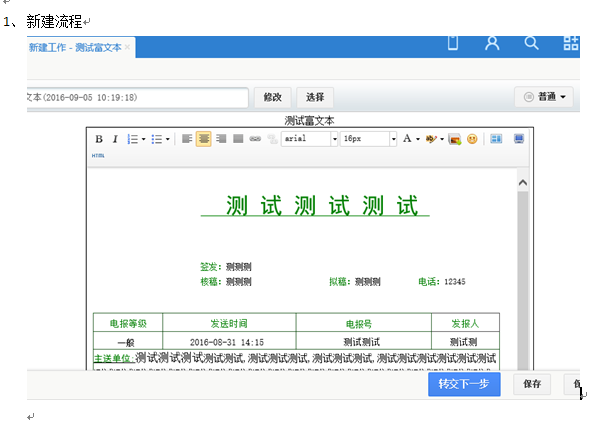Viewport: 602px width, 423px height.
Task: Open the numbered list style dropdown arrow
Action: coord(144,139)
